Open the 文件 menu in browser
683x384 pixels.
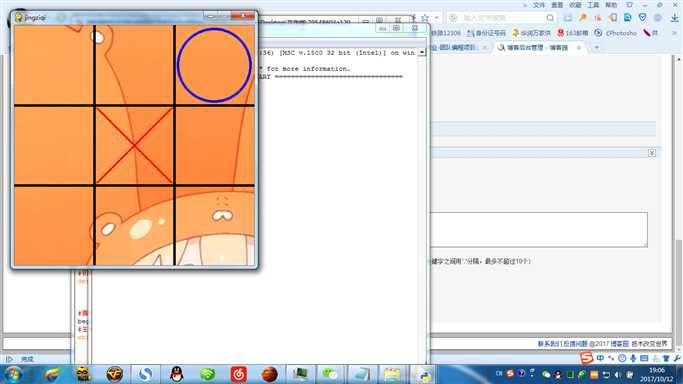coord(539,5)
